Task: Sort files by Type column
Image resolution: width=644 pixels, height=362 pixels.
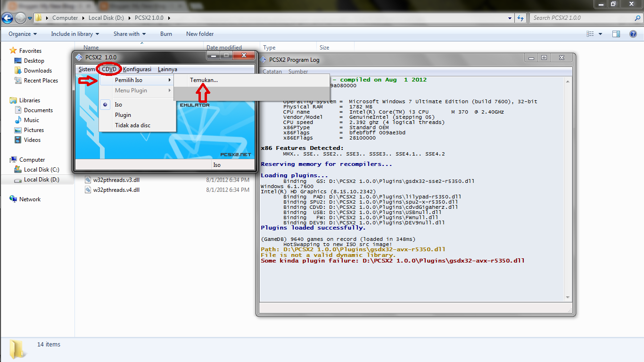Action: (x=269, y=48)
